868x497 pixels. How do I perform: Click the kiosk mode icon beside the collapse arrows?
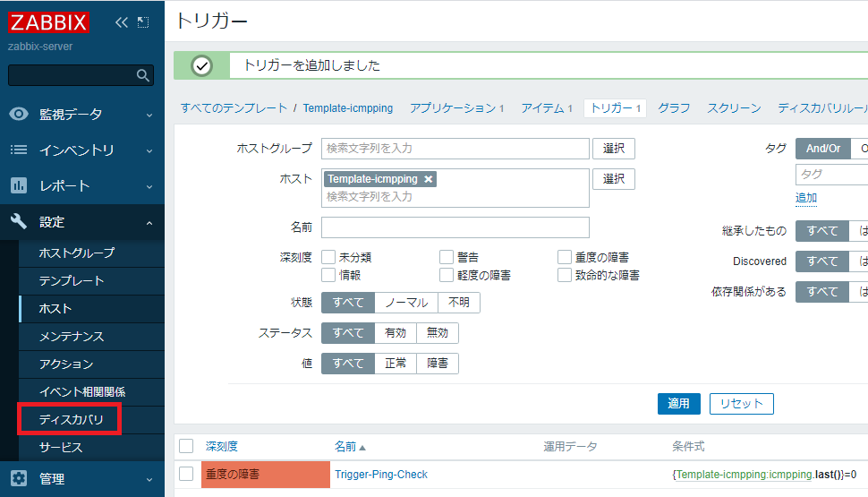[143, 22]
